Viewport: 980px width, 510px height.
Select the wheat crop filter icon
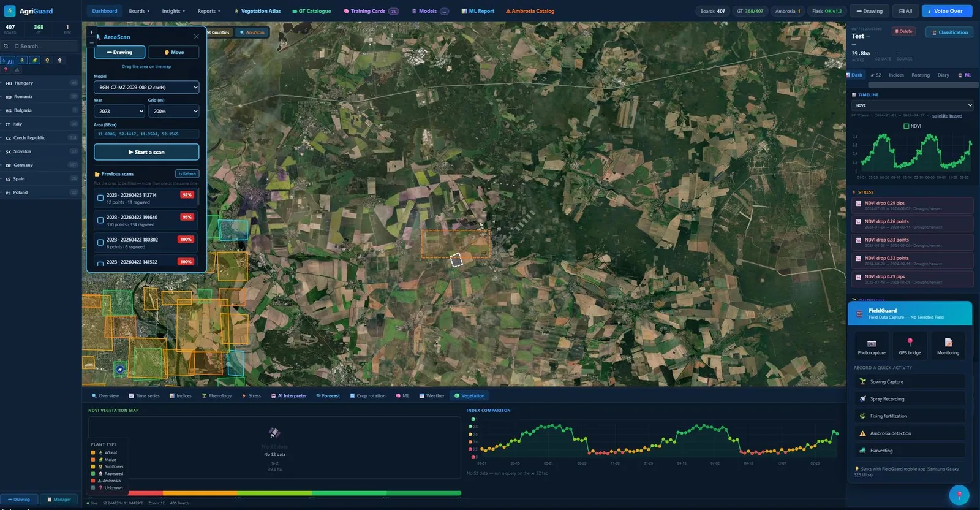[x=22, y=60]
